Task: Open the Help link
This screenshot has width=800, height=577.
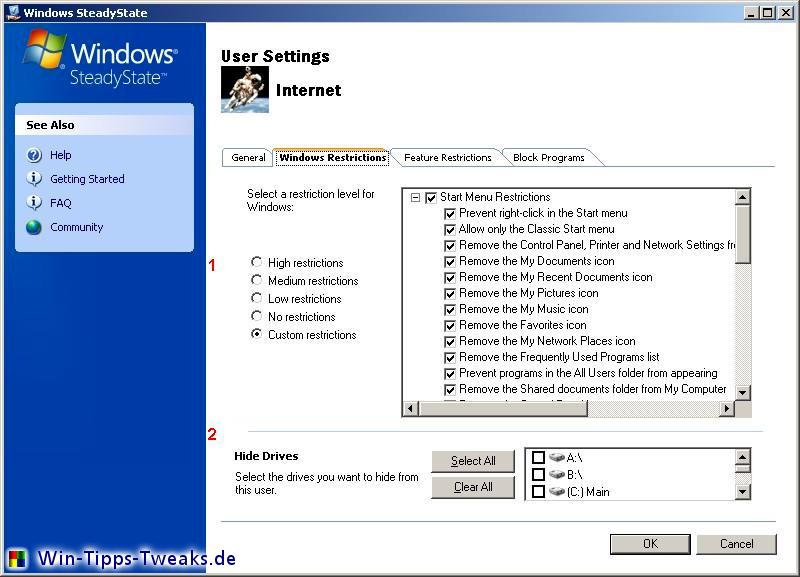Action: coord(60,155)
